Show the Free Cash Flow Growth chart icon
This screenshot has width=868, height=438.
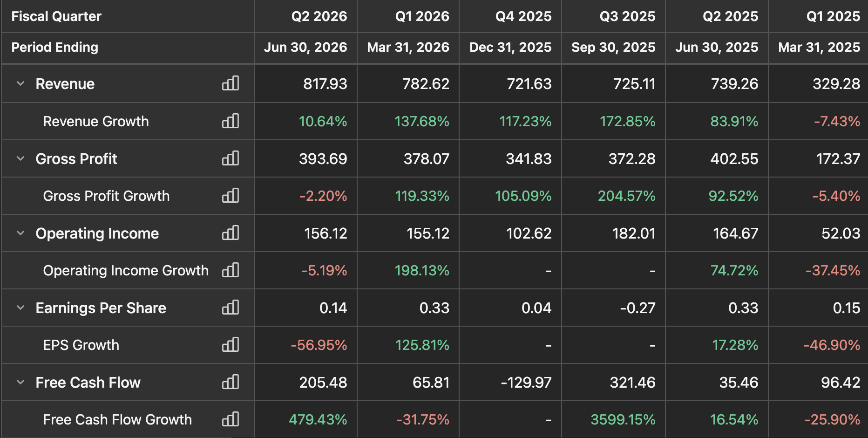[231, 419]
